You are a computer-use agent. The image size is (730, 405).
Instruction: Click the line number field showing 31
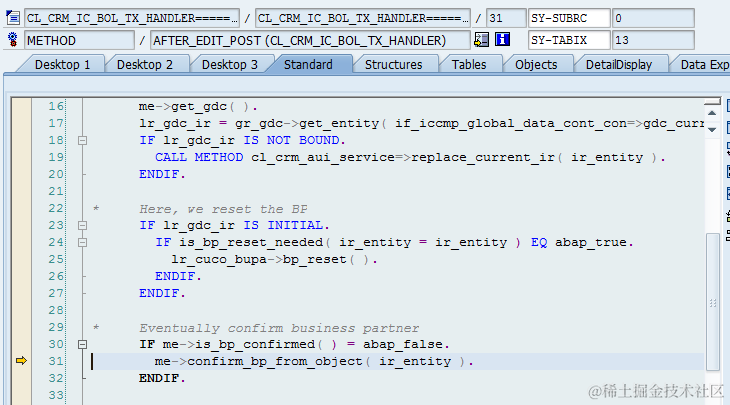click(506, 18)
